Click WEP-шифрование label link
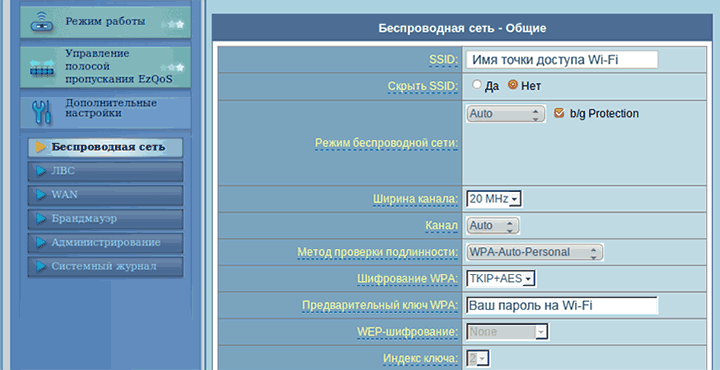Viewport: 720px width, 370px height. point(407,332)
